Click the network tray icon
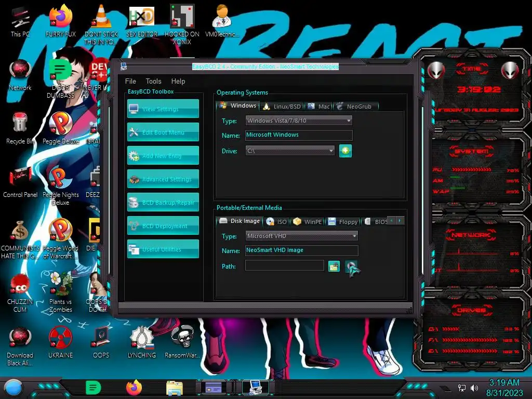The height and width of the screenshot is (399, 532). 462,388
